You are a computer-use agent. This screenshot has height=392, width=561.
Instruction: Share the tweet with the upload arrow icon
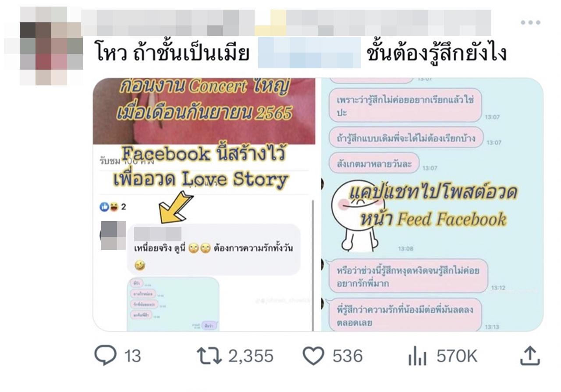[529, 355]
